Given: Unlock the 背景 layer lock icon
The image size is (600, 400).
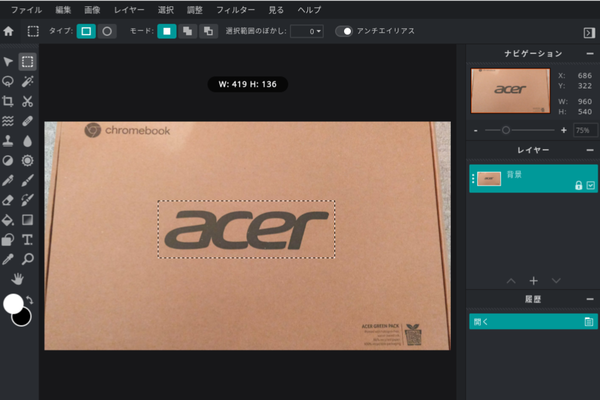Looking at the screenshot, I should (x=579, y=186).
